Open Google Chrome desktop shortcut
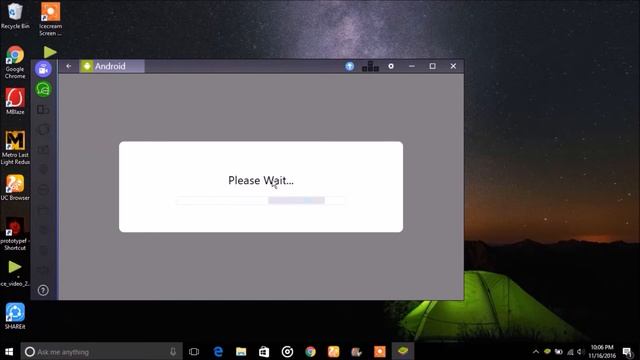Viewport: 640px width, 360px height. tap(15, 62)
